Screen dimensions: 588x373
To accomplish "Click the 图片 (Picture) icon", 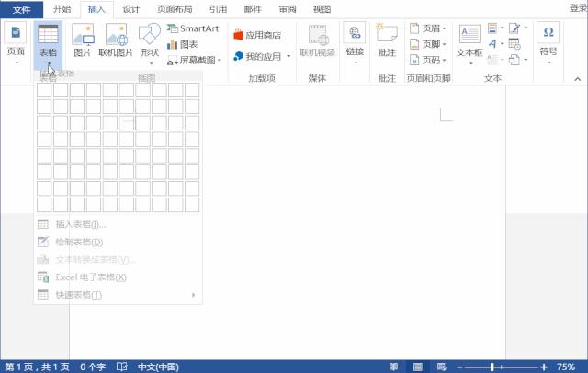I will click(83, 35).
